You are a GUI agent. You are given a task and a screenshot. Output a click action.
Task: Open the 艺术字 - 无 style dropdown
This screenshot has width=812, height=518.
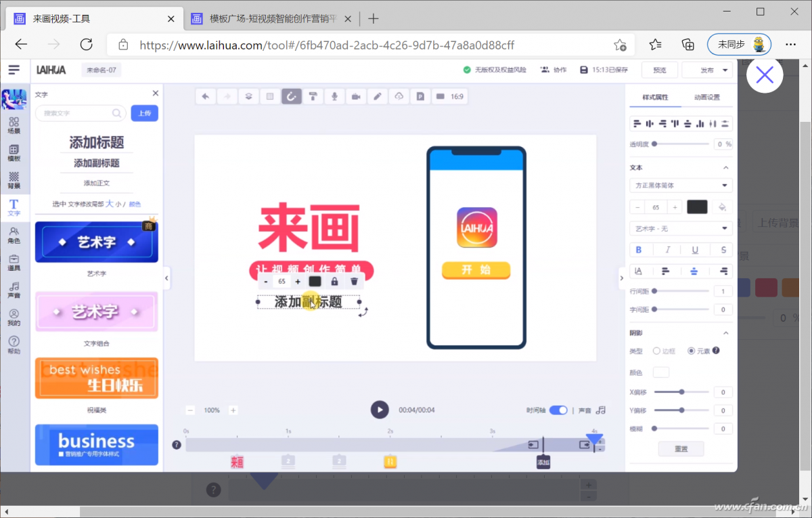coord(681,228)
